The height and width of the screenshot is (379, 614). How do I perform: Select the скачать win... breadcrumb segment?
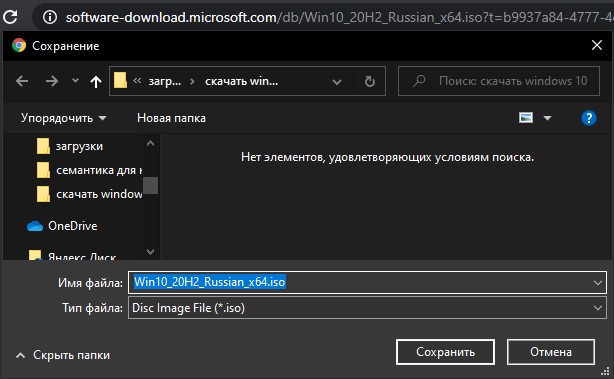242,81
